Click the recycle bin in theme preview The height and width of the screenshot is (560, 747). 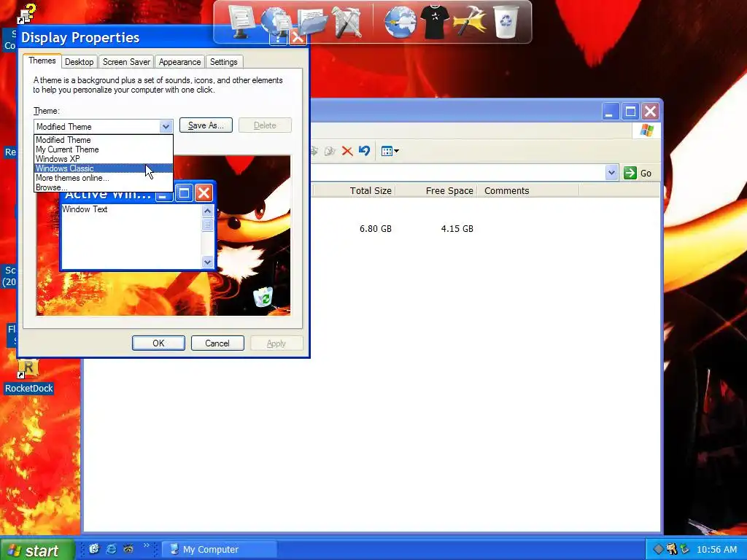point(263,297)
